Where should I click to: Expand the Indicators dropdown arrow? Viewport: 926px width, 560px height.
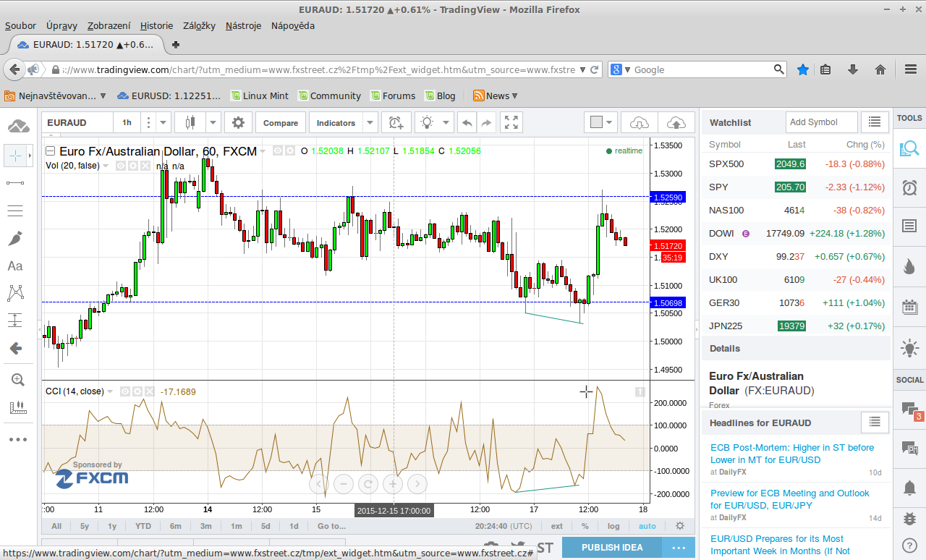(x=370, y=122)
